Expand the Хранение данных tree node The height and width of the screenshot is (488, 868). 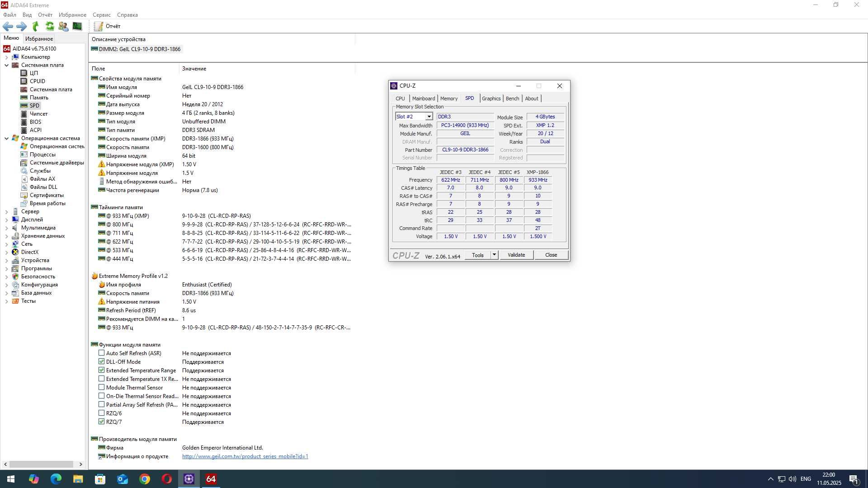tap(6, 236)
